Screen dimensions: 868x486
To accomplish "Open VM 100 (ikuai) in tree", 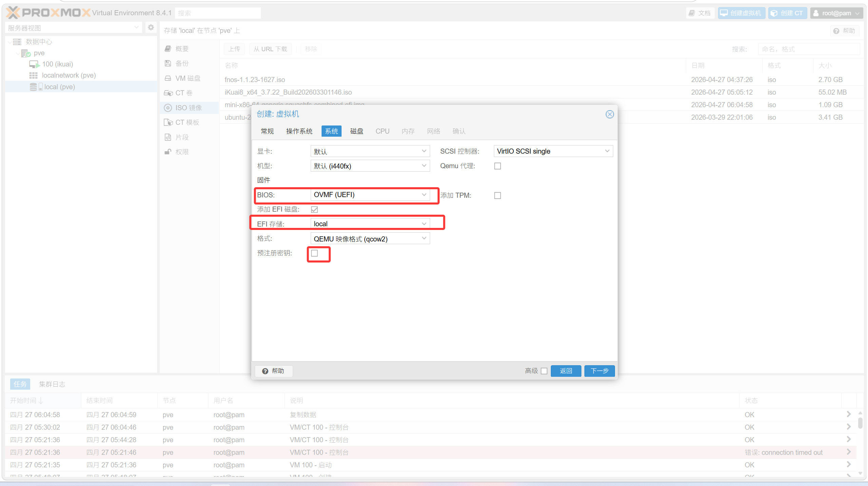I will 57,64.
